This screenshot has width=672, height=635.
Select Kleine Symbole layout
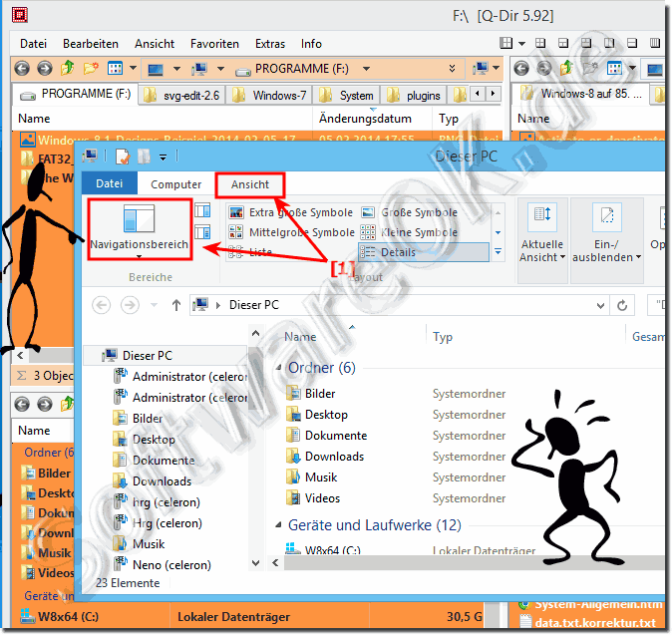click(x=409, y=232)
